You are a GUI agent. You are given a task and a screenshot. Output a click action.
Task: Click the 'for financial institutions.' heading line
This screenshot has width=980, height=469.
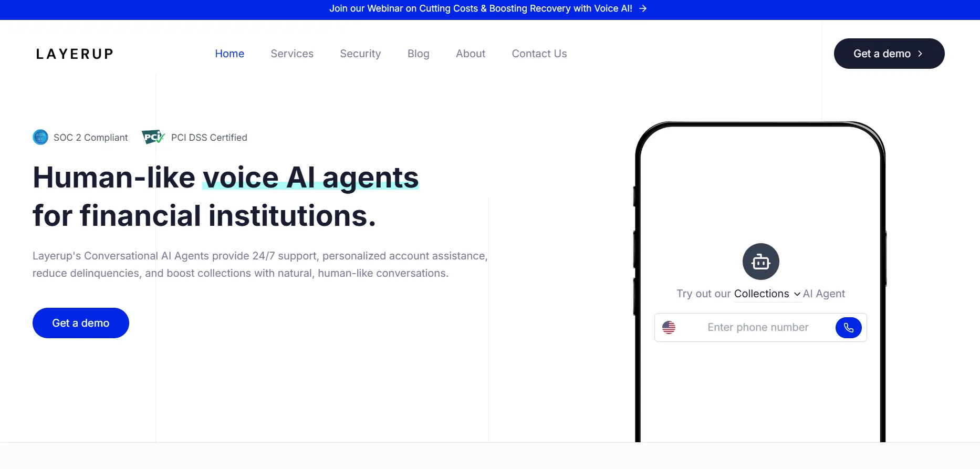pyautogui.click(x=204, y=216)
